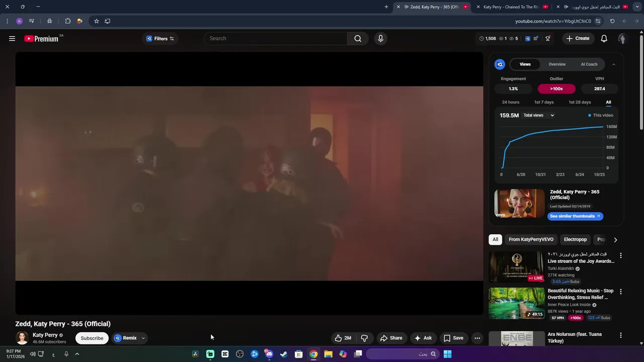
Task: Click the taskbar volume icon
Action: click(x=33, y=354)
